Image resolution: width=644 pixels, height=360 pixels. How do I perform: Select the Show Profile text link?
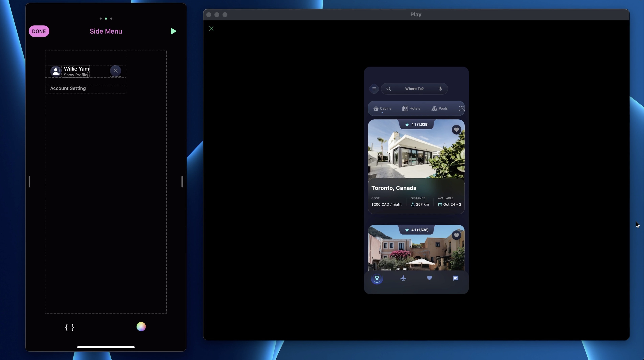76,75
